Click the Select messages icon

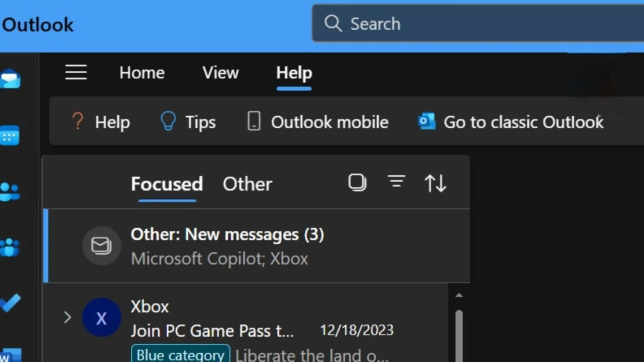click(x=357, y=183)
